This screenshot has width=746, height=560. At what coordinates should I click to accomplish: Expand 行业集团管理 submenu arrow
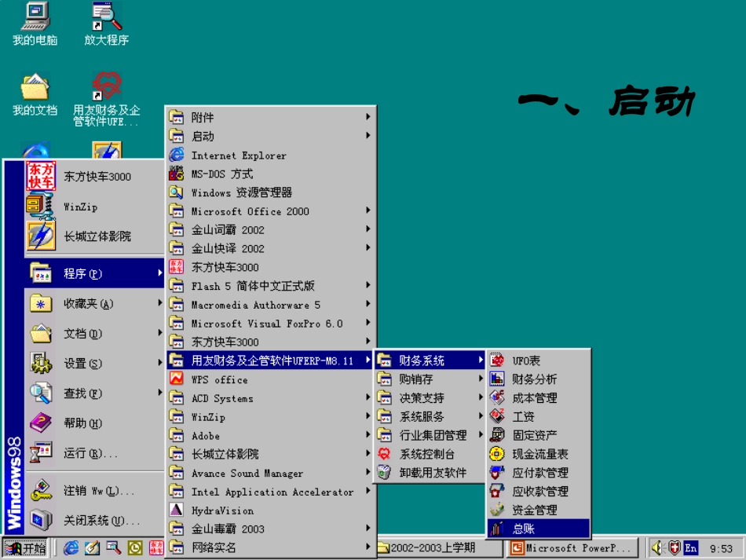tap(481, 434)
